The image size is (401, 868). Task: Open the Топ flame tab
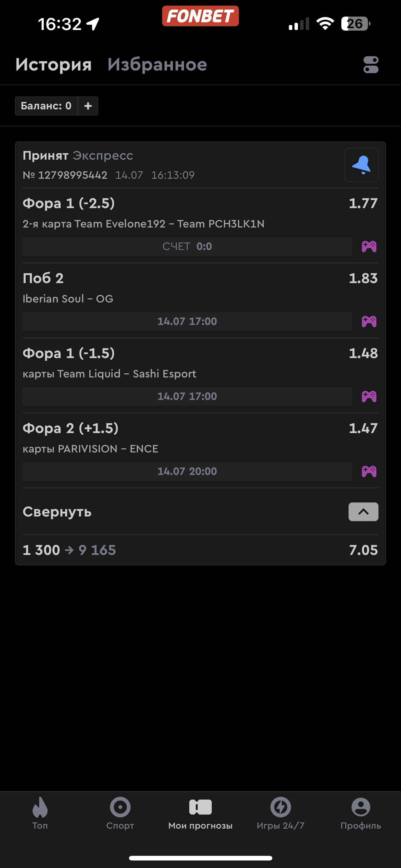click(40, 813)
